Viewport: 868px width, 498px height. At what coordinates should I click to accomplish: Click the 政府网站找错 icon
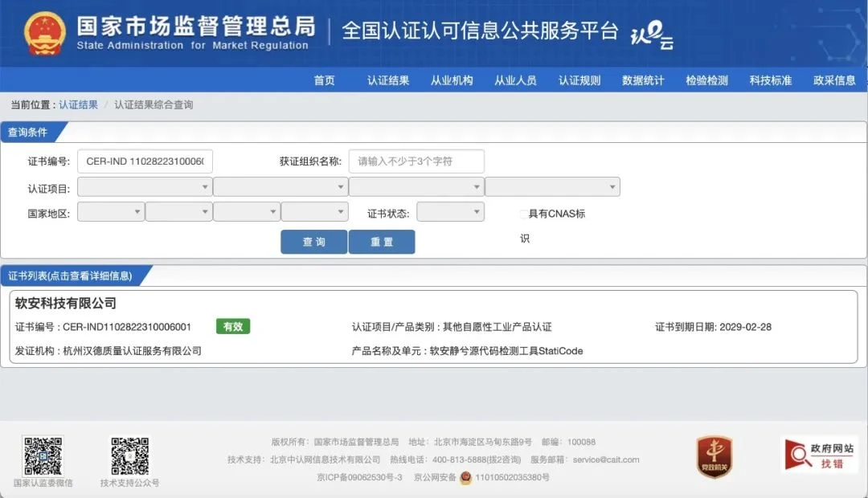pyautogui.click(x=819, y=455)
